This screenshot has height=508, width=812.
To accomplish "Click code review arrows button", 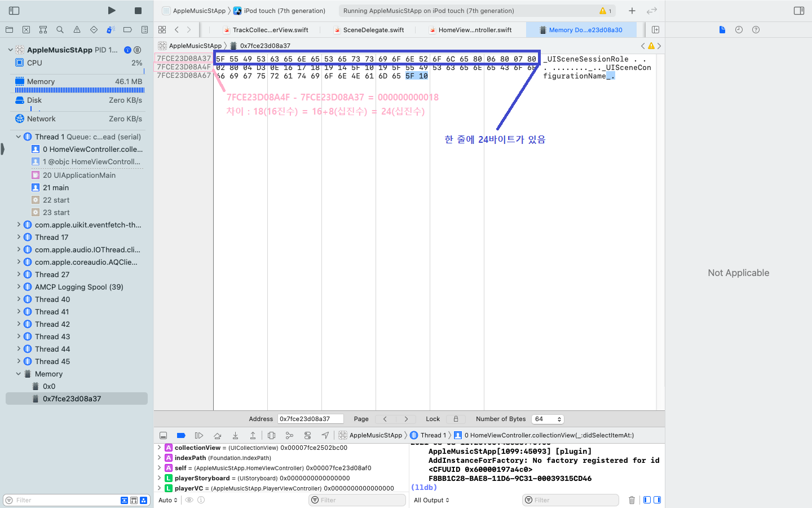I will 652,11.
